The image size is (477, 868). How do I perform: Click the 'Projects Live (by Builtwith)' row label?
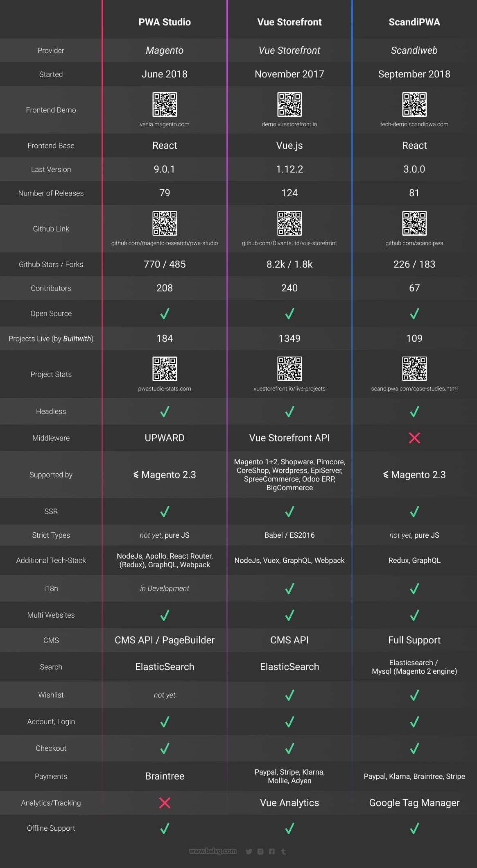coord(51,339)
